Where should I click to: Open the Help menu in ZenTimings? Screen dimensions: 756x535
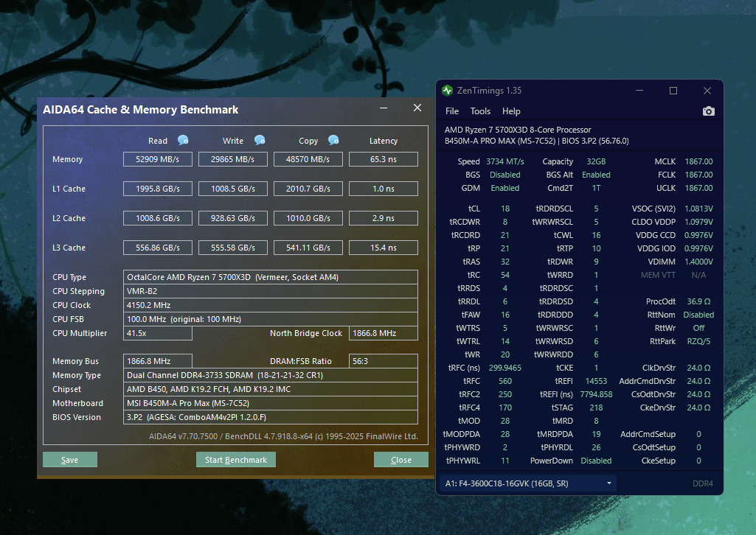tap(511, 111)
